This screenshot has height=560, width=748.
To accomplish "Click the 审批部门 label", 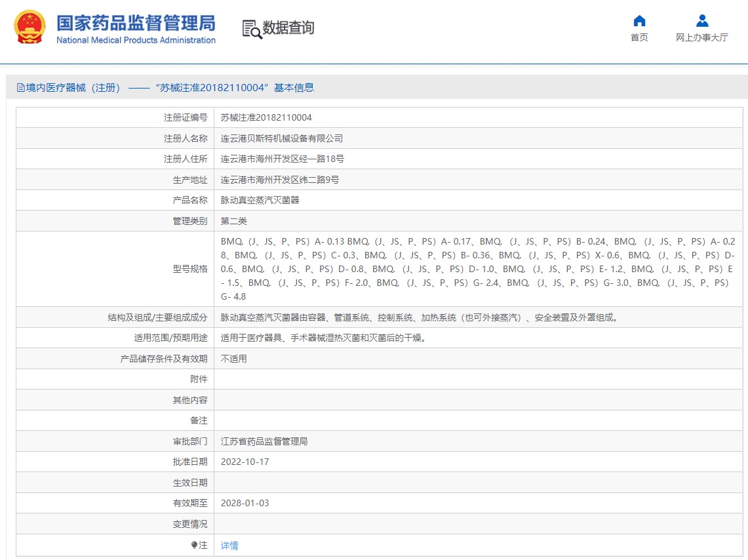I will [x=190, y=441].
